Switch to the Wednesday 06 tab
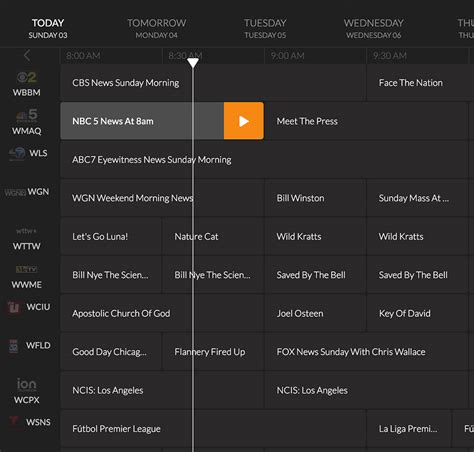The height and width of the screenshot is (452, 474). (374, 28)
